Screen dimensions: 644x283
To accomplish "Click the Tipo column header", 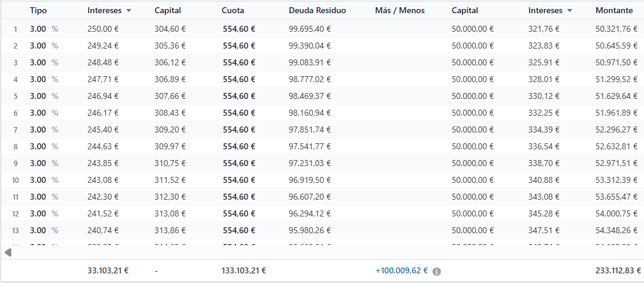I will tap(38, 11).
